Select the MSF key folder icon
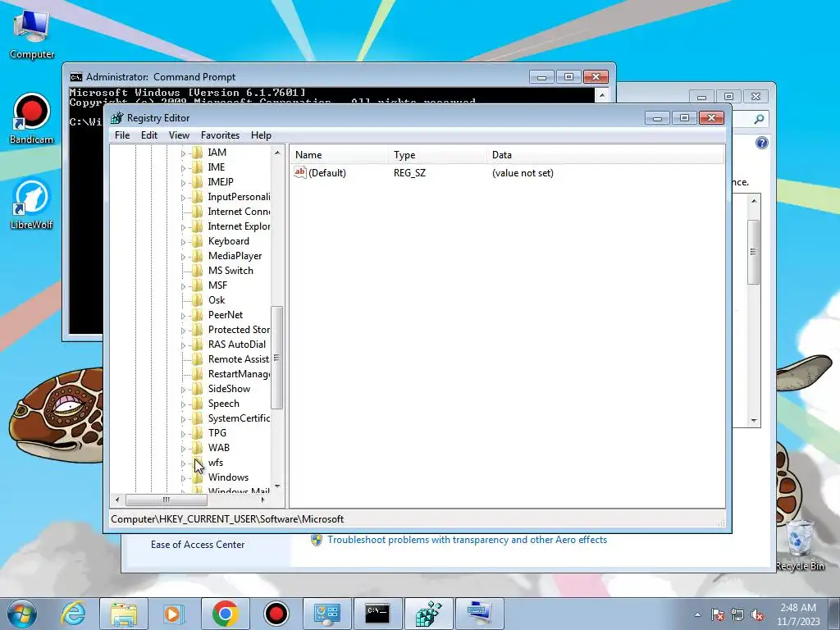The height and width of the screenshot is (630, 840). click(x=197, y=285)
